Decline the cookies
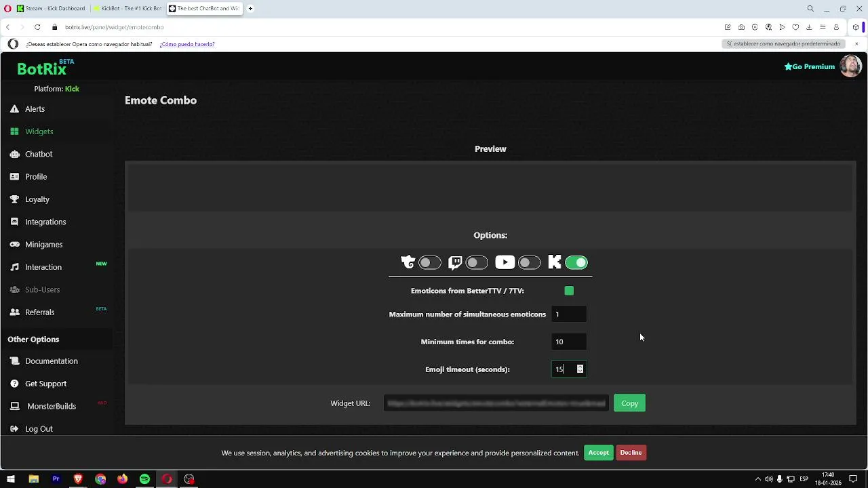The width and height of the screenshot is (868, 488). (631, 453)
